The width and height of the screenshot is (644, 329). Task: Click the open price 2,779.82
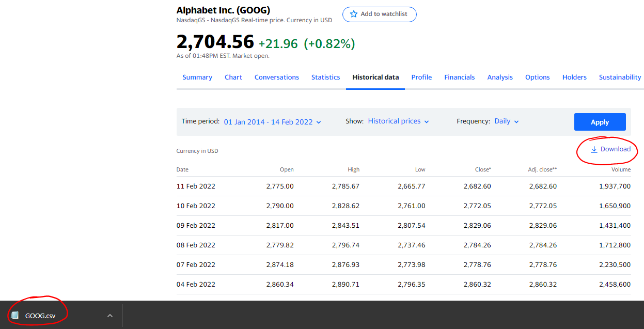point(280,245)
